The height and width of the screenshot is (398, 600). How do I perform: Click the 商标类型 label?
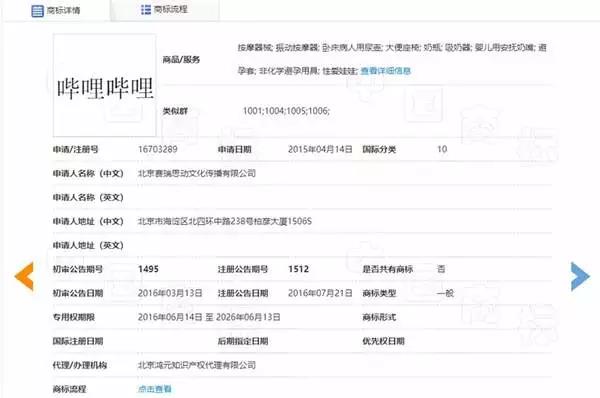(x=379, y=293)
